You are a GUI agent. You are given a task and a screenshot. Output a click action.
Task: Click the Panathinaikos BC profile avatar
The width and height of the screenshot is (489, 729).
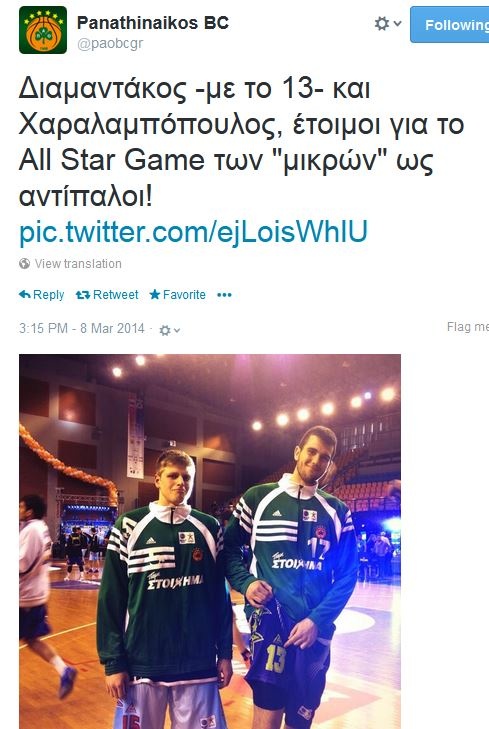tap(43, 30)
